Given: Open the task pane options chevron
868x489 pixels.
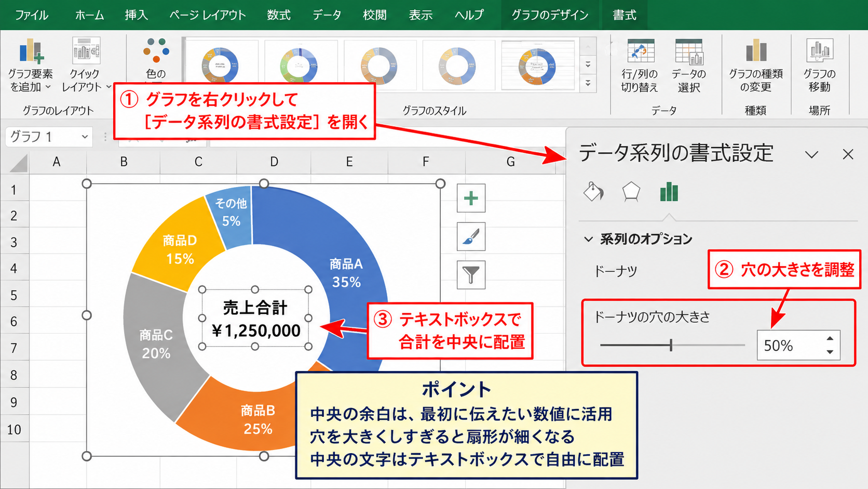Looking at the screenshot, I should [811, 154].
